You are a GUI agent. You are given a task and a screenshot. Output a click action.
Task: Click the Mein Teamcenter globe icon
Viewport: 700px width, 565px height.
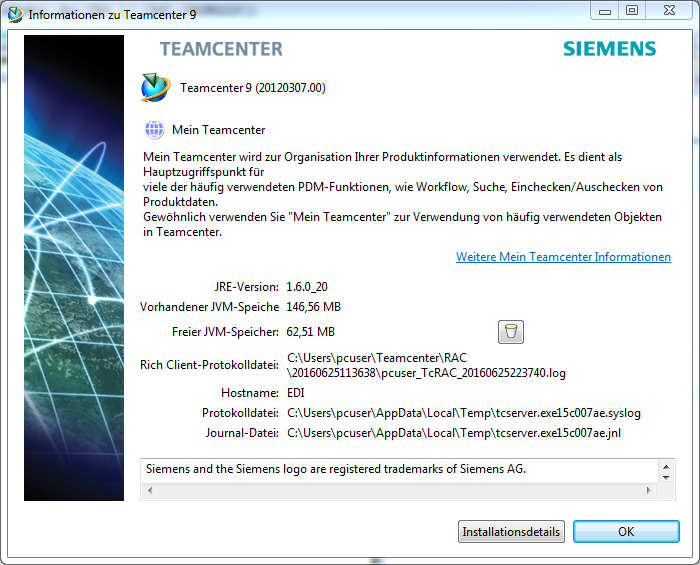click(x=154, y=130)
